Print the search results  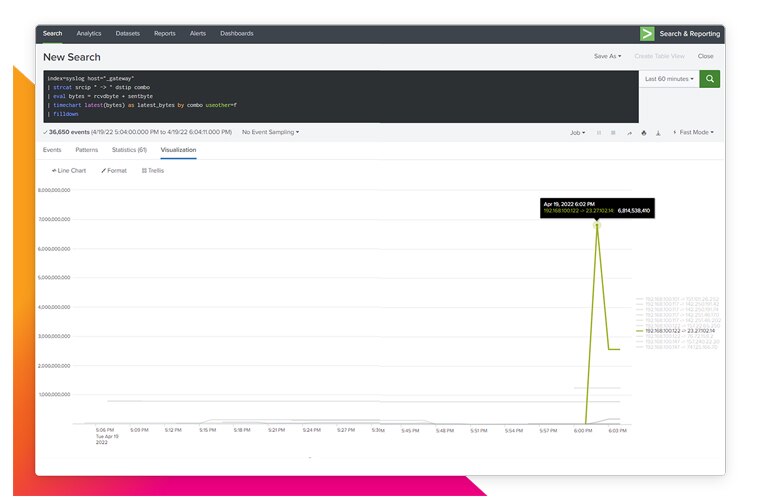[x=644, y=132]
